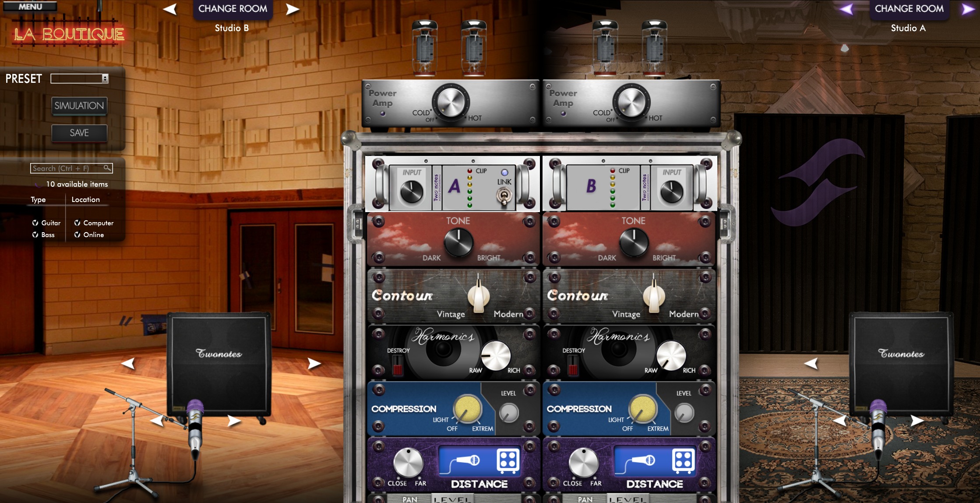Click channel A power tubes
980x503 pixels.
[450, 47]
